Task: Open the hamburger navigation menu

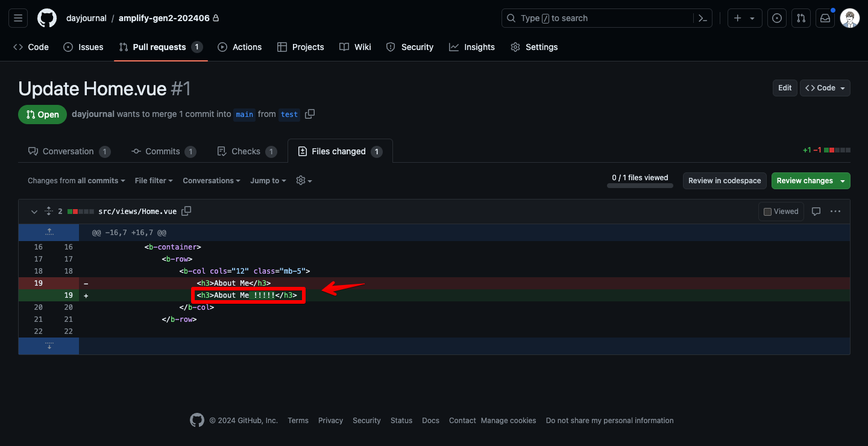Action: 18,18
